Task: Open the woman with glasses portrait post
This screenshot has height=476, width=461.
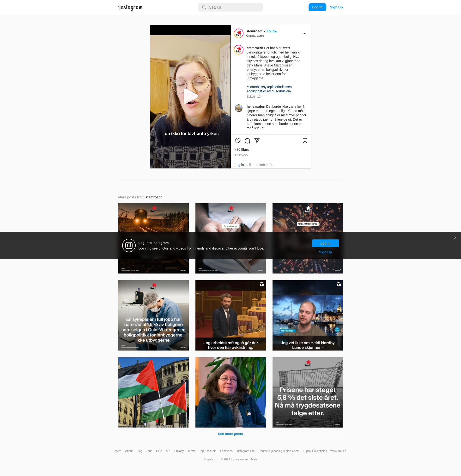Action: tap(230, 392)
